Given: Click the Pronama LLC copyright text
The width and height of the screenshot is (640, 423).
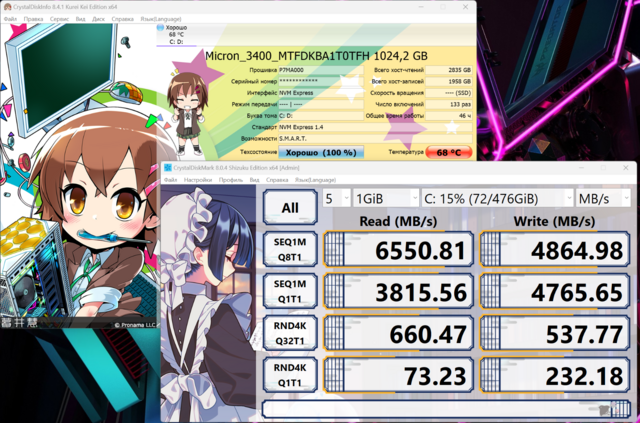Looking at the screenshot, I should pyautogui.click(x=134, y=325).
